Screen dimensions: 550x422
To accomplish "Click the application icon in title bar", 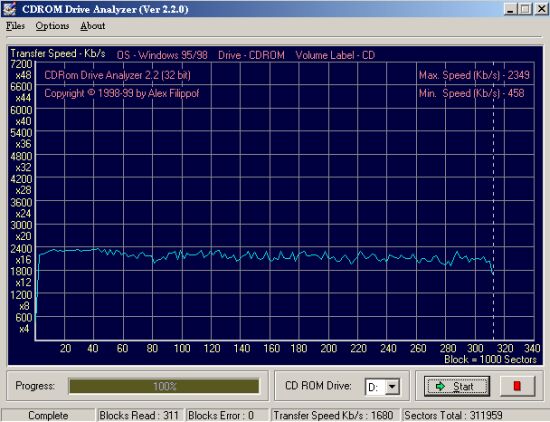I will (9, 9).
